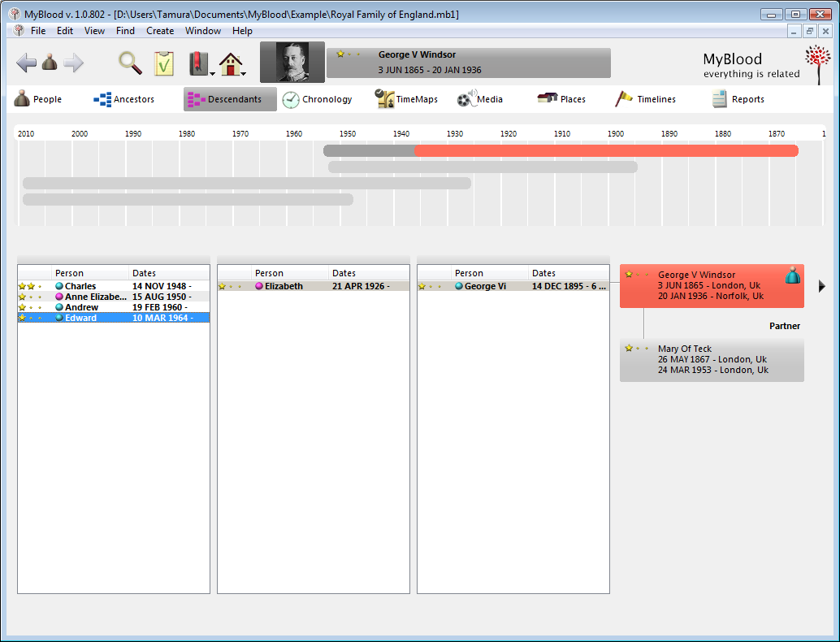The width and height of the screenshot is (840, 642).
Task: Sort third list by Dates column header
Action: [x=569, y=273]
